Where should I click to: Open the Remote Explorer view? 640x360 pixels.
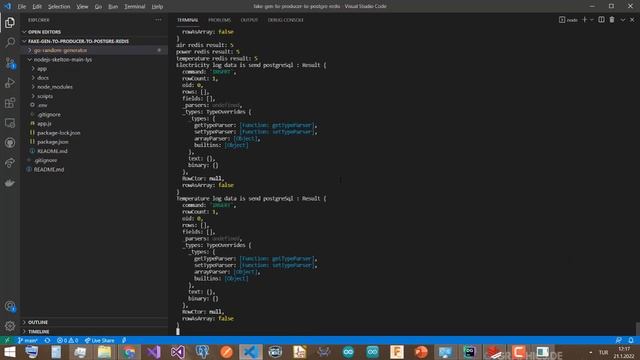pos(10,123)
